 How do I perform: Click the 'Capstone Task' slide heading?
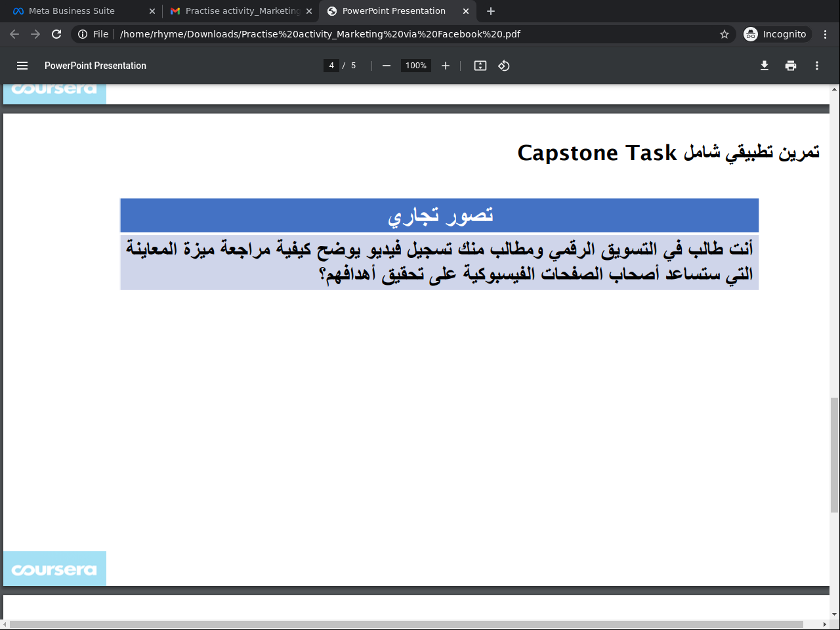669,153
